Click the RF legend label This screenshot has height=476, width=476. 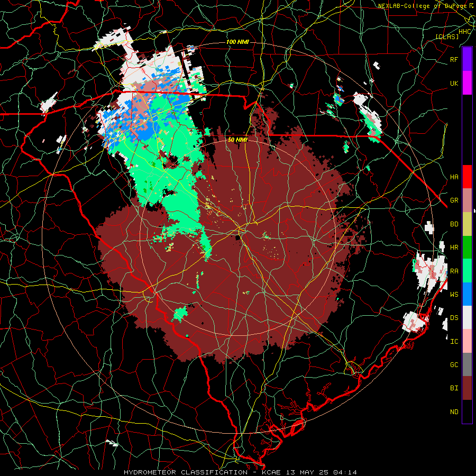(454, 59)
